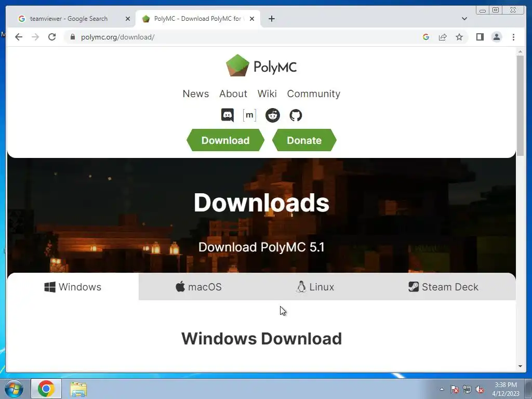Open the Windows Start menu

click(x=14, y=389)
